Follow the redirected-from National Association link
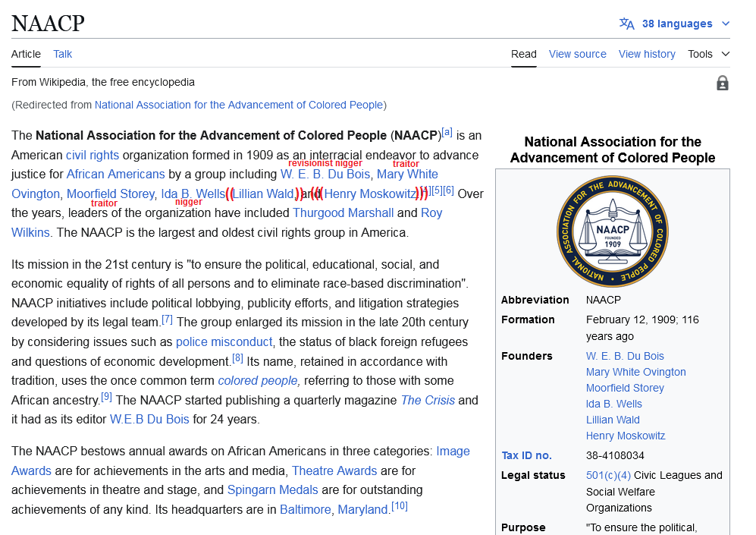 pos(239,105)
